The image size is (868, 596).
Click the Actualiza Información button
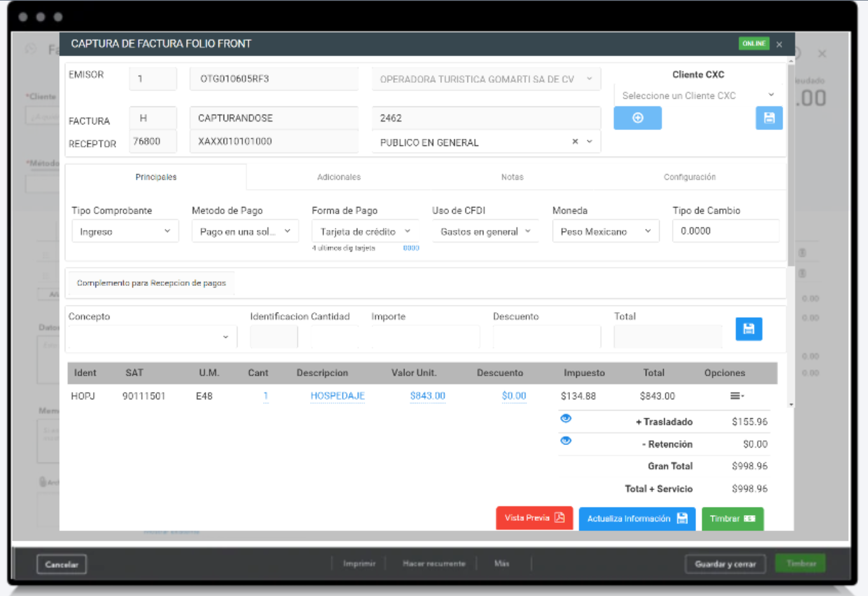[x=637, y=519]
